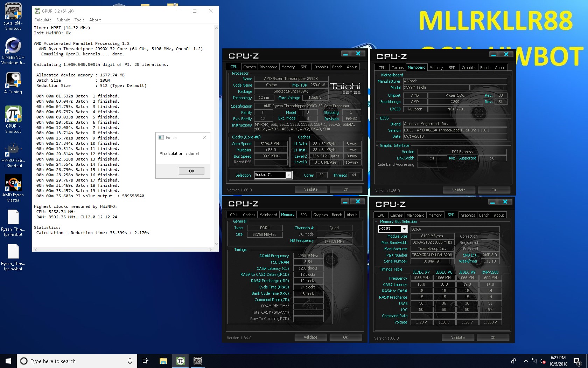Click the GPUPI horizontal scrollbar

(x=123, y=249)
